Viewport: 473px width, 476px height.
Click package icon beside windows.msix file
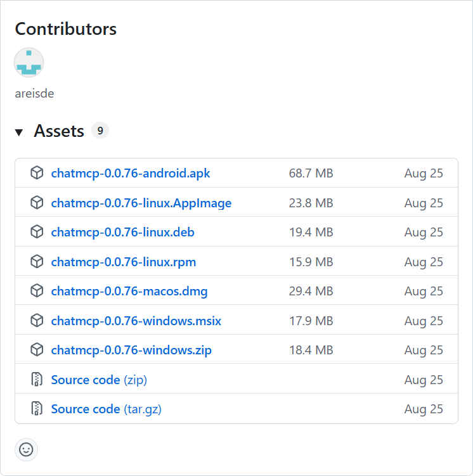pos(37,321)
